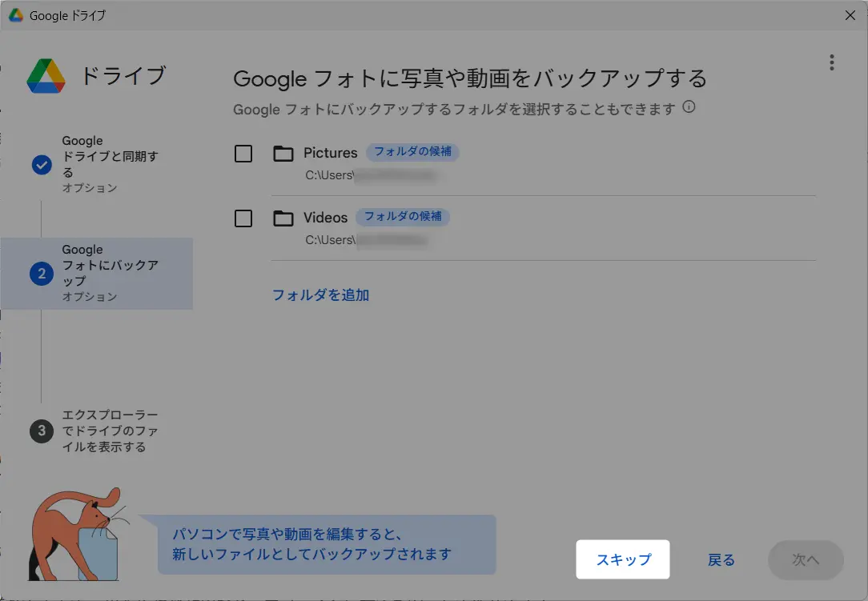Click the Google Drive title bar icon

point(16,15)
